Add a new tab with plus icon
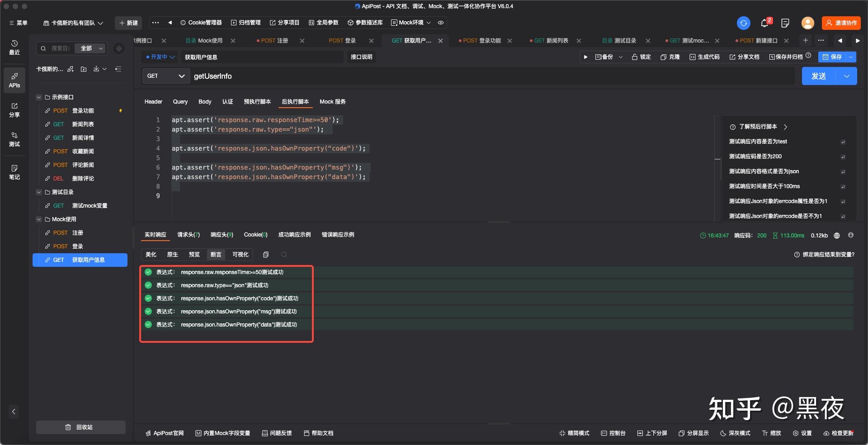The image size is (868, 445). 805,40
